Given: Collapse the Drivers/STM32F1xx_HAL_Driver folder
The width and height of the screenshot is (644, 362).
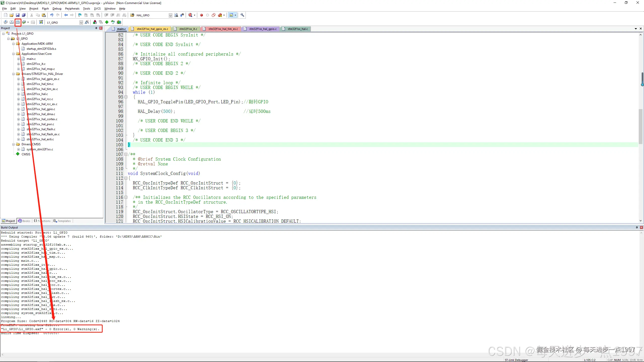Looking at the screenshot, I should [x=14, y=74].
